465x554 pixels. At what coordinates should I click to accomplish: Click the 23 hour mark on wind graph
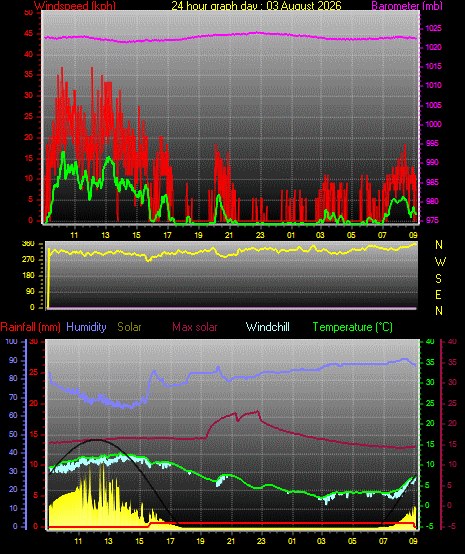coord(260,235)
